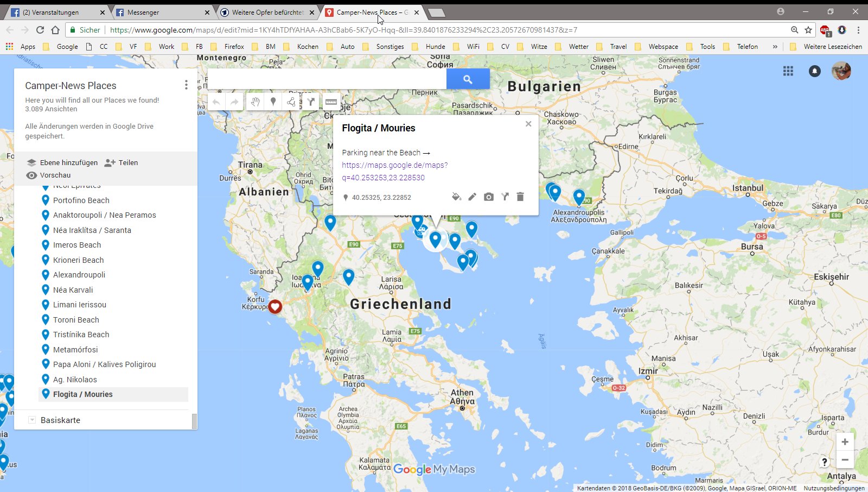868x492 pixels.
Task: Select the Add directions tool
Action: click(x=310, y=102)
